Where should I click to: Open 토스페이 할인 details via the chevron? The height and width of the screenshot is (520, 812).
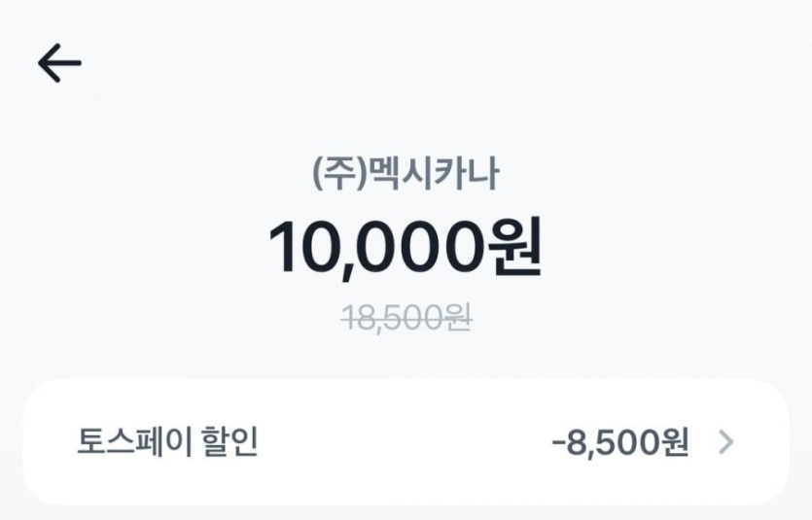pos(725,443)
